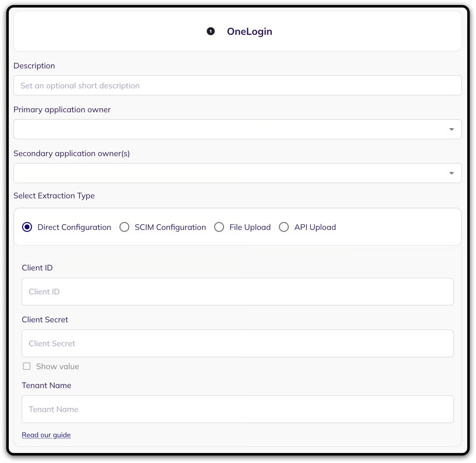Viewport: 476px width, 463px height.
Task: Click the Tenant Name input field
Action: [237, 409]
